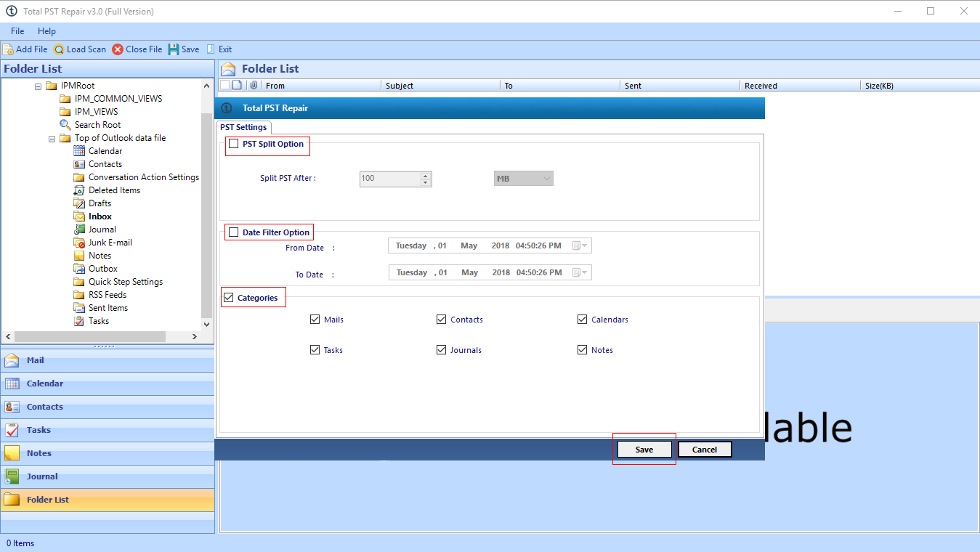
Task: Sort by the Size(KB) column header
Action: (x=920, y=86)
